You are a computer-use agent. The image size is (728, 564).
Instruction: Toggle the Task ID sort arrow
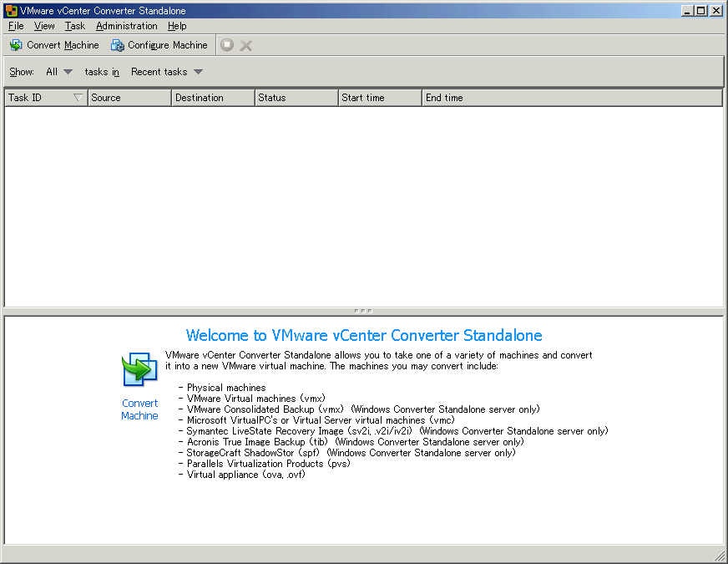click(78, 98)
